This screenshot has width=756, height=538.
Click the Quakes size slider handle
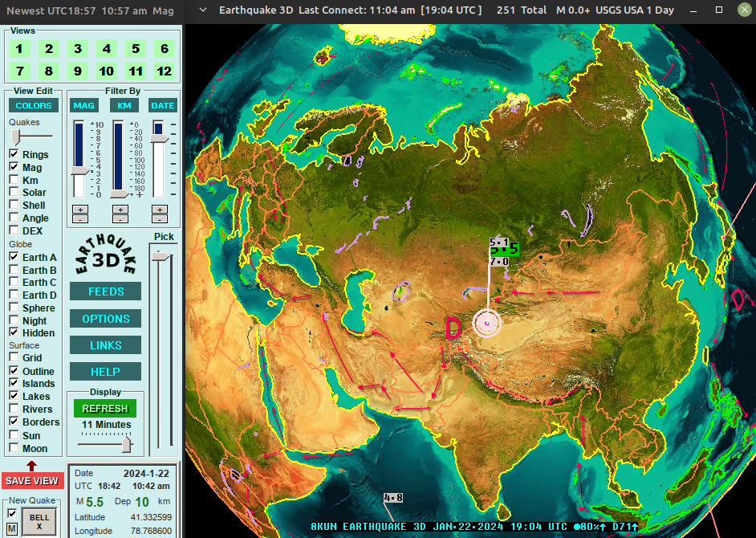[x=16, y=137]
